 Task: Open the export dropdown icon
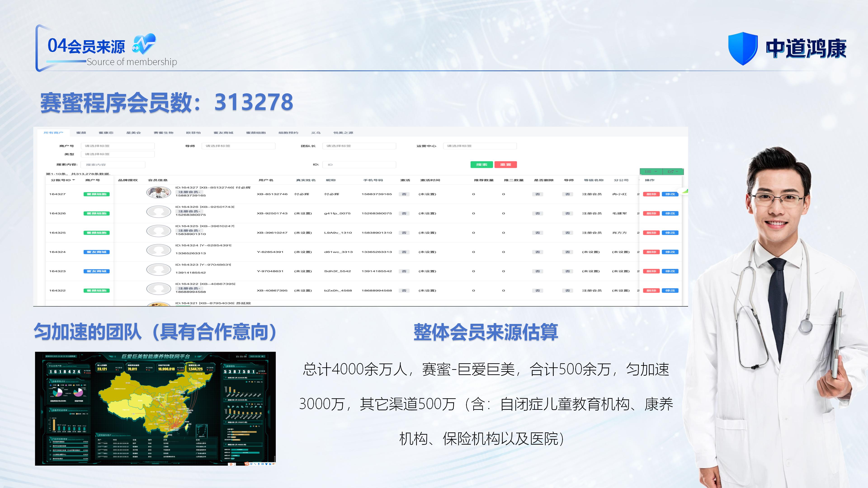[673, 171]
